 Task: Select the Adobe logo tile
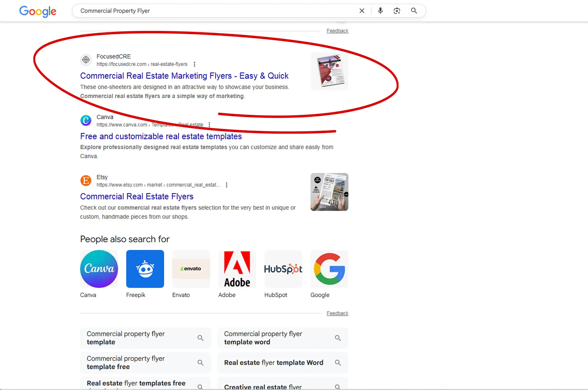(x=237, y=269)
